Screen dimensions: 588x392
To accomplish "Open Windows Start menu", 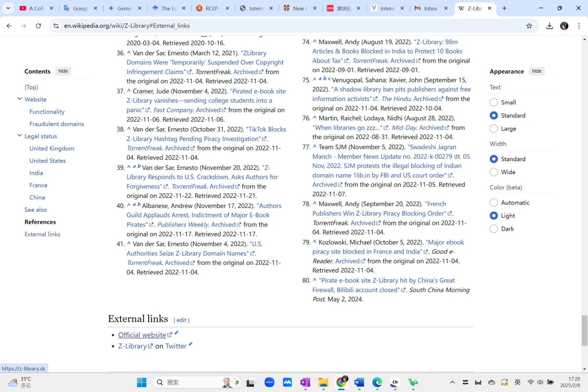I will click(142, 382).
